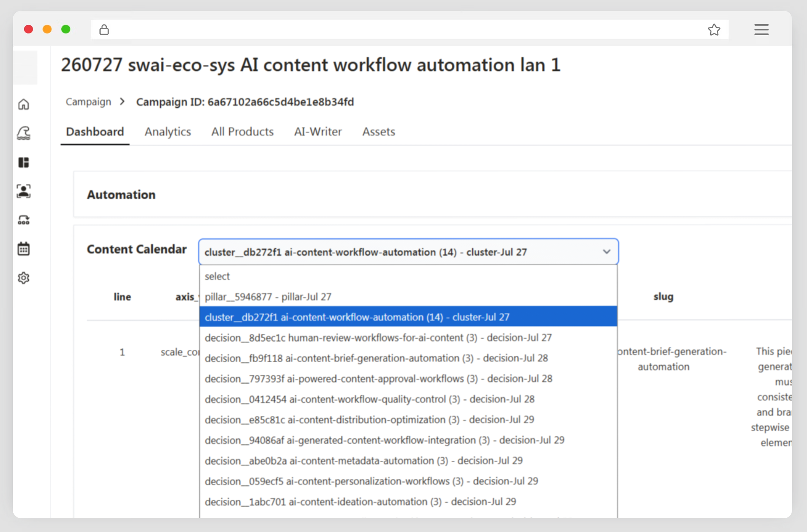The image size is (807, 532).
Task: Select decision__abe0b2a content-metadata-automation option
Action: (408, 460)
